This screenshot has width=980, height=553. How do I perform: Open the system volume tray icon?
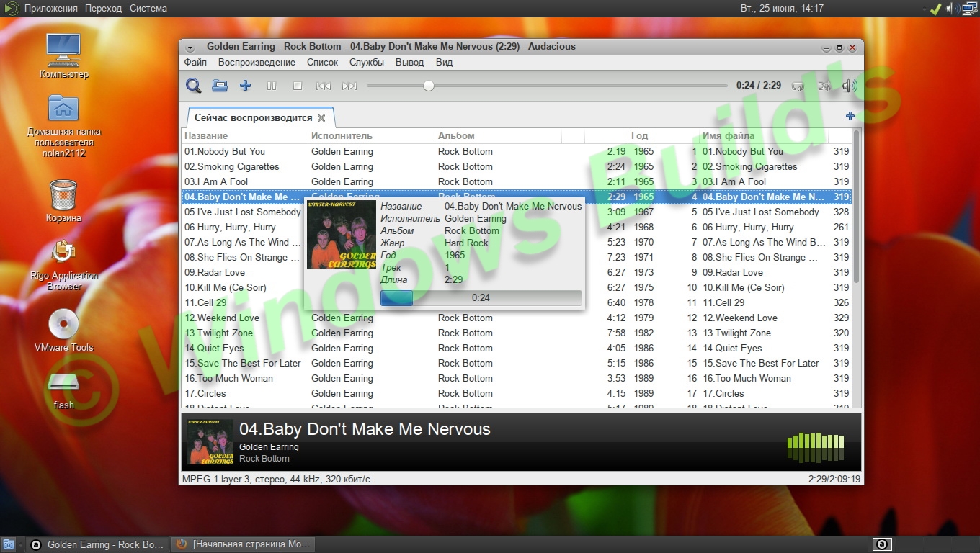point(951,9)
